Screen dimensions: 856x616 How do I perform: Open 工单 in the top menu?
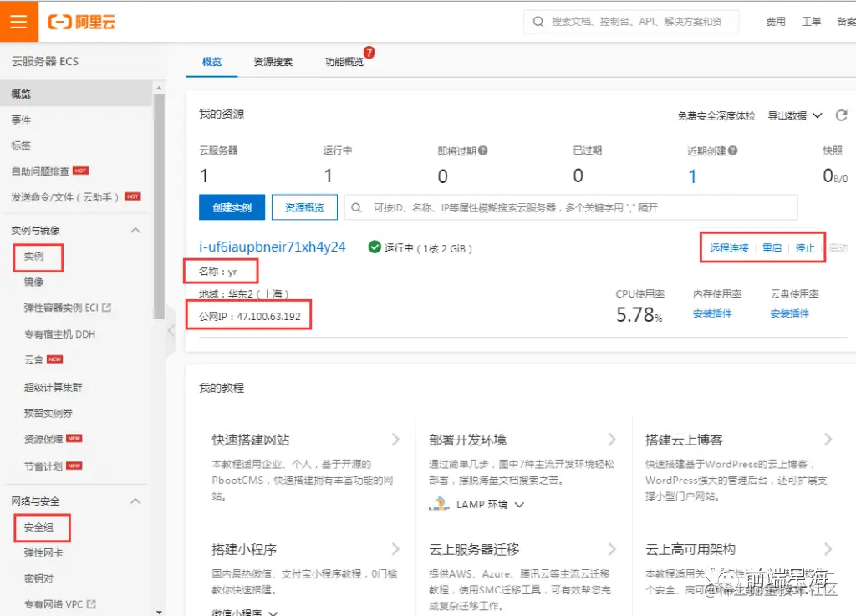811,21
